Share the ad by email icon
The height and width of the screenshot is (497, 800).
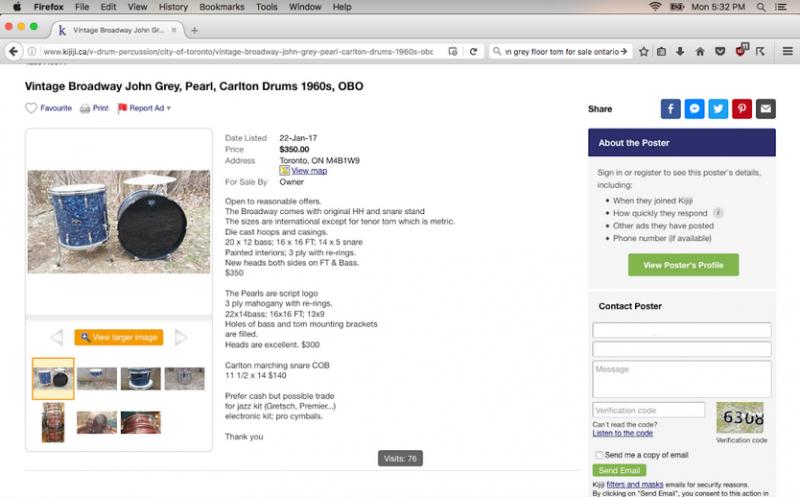pos(766,109)
